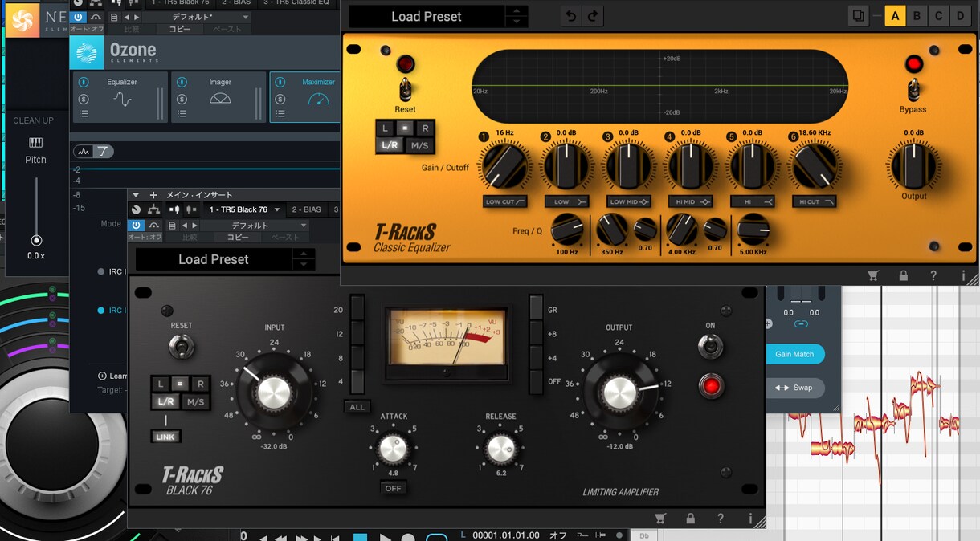Open デフォルト preset dropdown in Black 76 header

pos(255,226)
